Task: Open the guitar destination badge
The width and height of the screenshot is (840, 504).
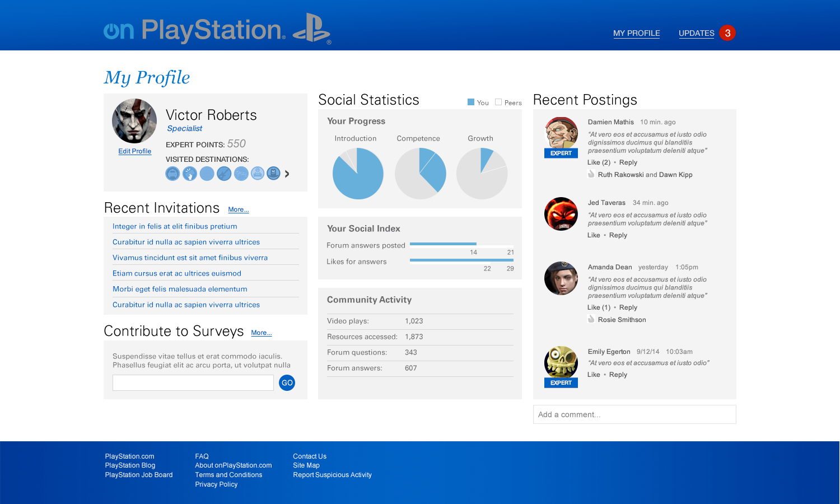Action: 224,174
